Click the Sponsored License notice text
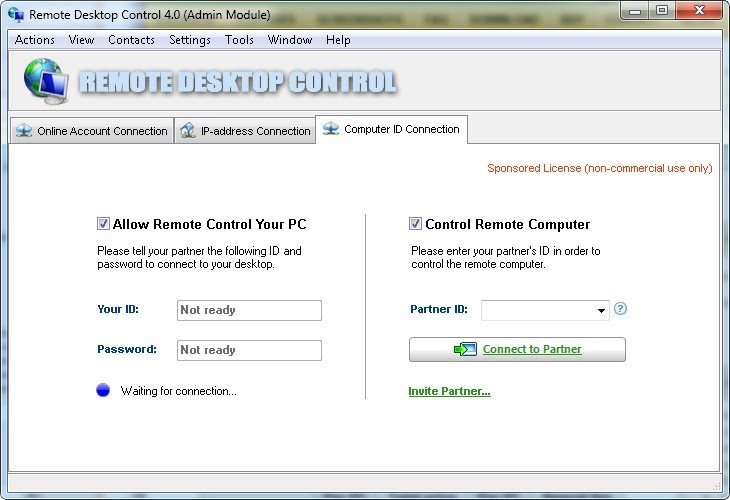This screenshot has height=500, width=730. click(x=600, y=168)
